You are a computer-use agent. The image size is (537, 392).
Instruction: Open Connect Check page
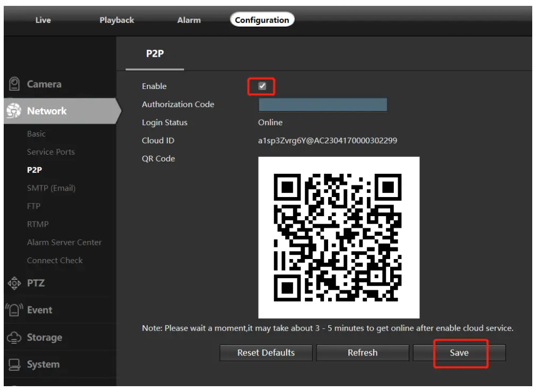(55, 261)
